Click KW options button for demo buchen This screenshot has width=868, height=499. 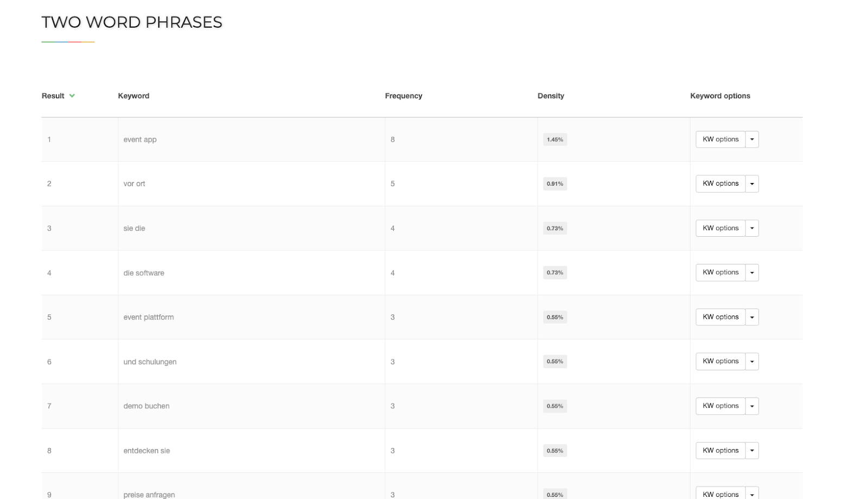click(720, 406)
